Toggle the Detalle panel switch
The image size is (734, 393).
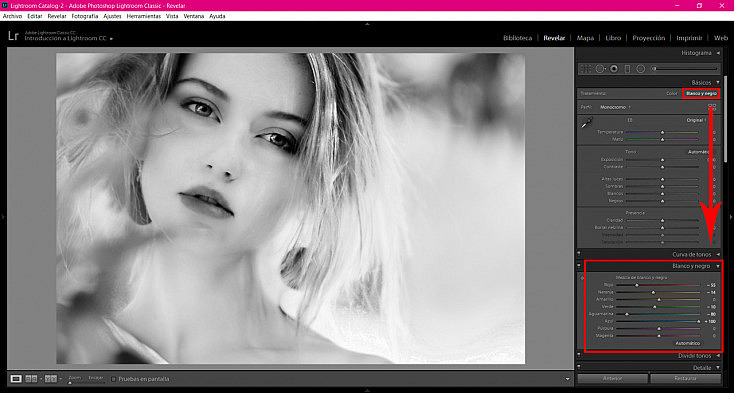pos(579,368)
